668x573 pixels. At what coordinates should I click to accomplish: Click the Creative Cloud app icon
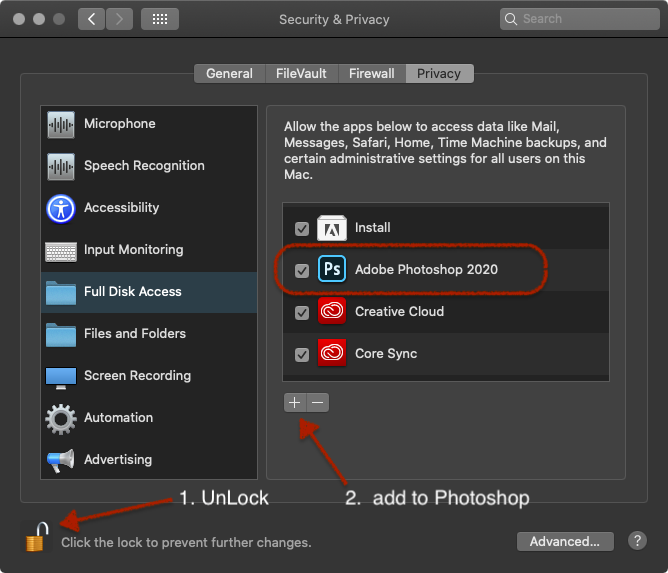click(x=331, y=312)
